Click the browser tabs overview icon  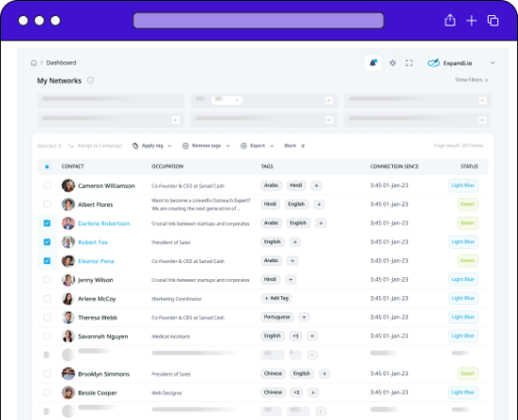492,21
